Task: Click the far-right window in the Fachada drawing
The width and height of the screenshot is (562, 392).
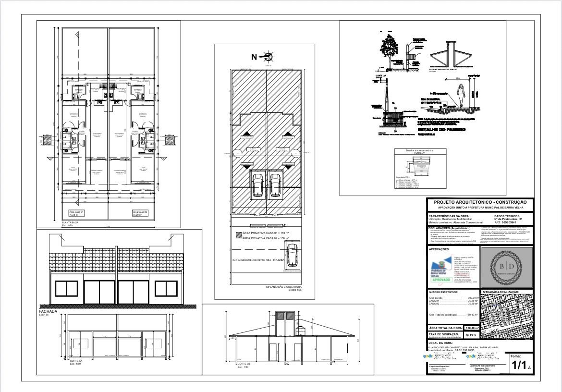Action: click(x=166, y=288)
